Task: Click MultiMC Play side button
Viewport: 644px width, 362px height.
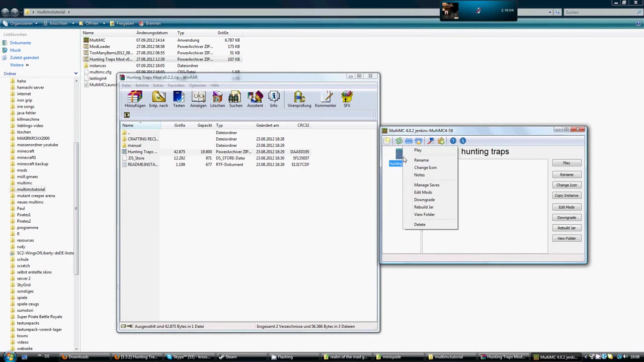Action: tap(567, 163)
